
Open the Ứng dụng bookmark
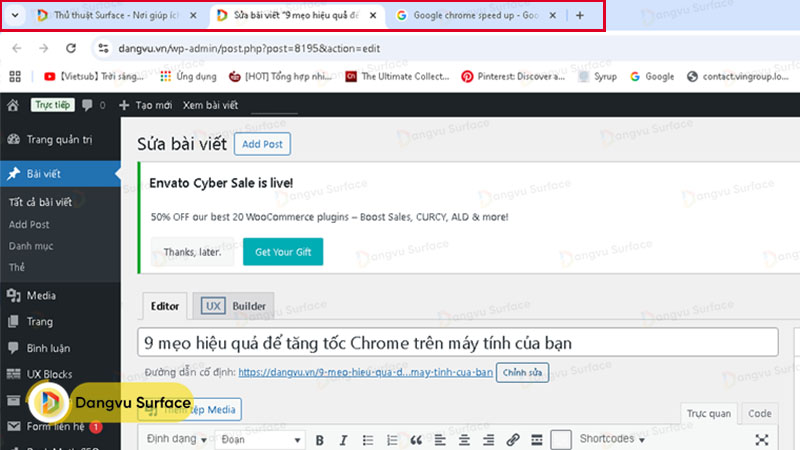tap(188, 77)
